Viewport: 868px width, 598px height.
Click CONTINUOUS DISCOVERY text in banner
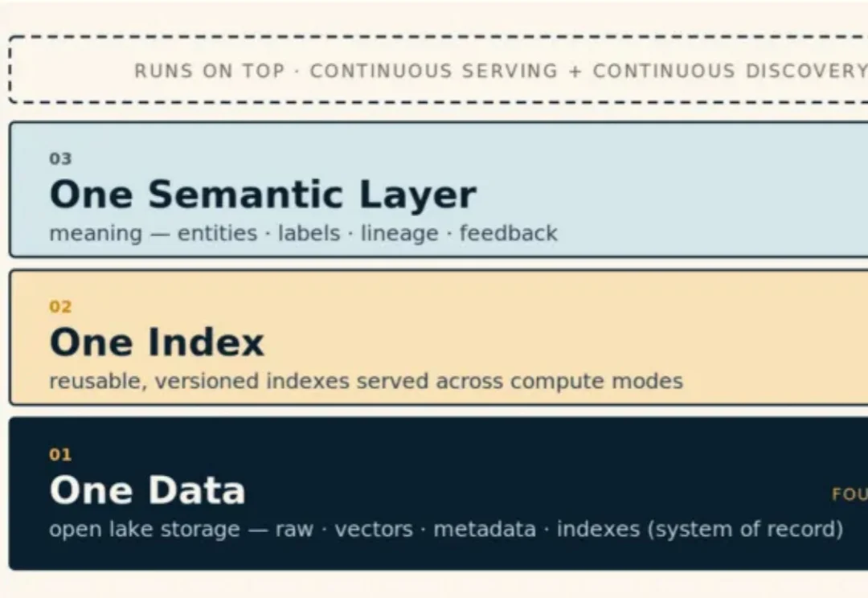coord(730,71)
